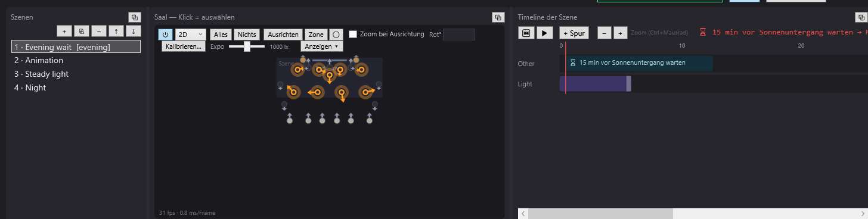Pop out the Saal panel

(x=498, y=17)
